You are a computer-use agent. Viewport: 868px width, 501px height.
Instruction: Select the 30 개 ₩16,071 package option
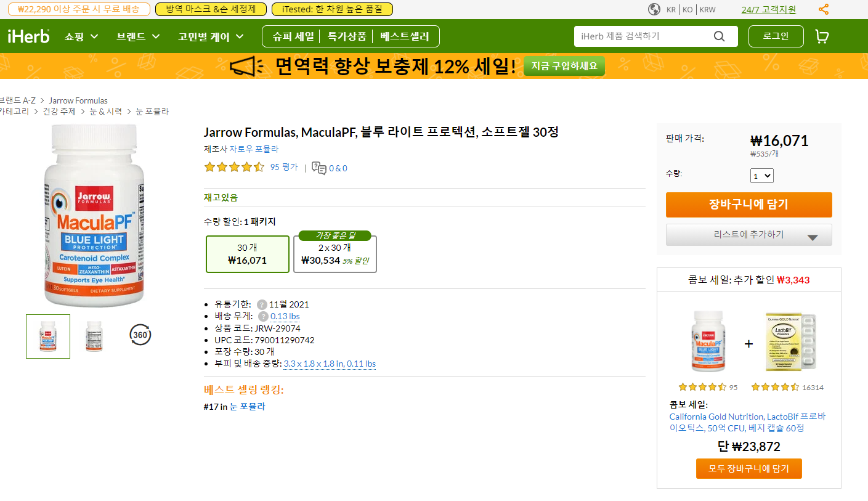click(247, 254)
